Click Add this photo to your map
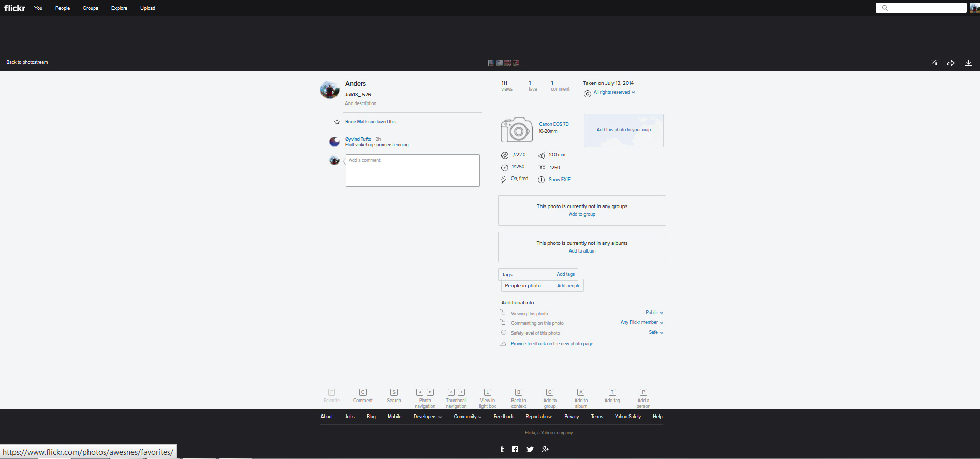This screenshot has width=980, height=459. pyautogui.click(x=624, y=130)
